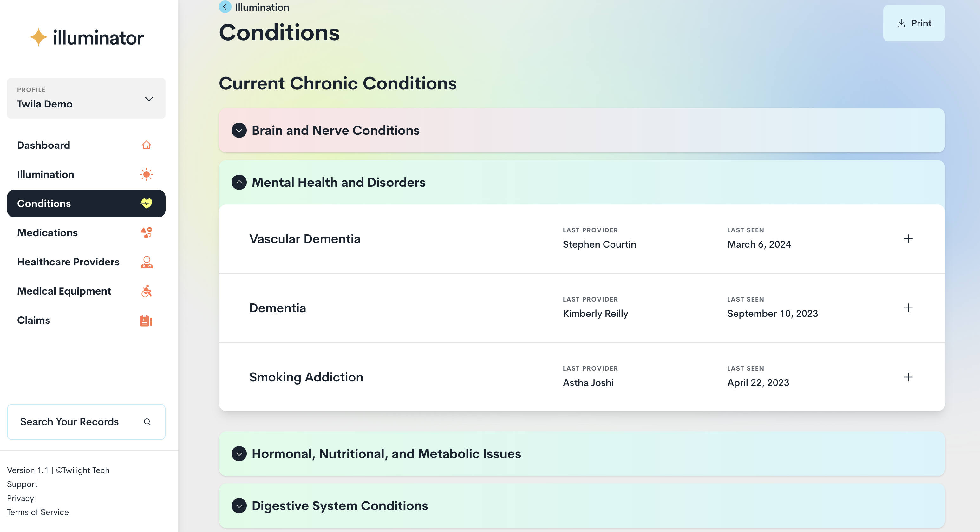Expand the Dementia row with plus
The image size is (980, 532).
coord(908,308)
